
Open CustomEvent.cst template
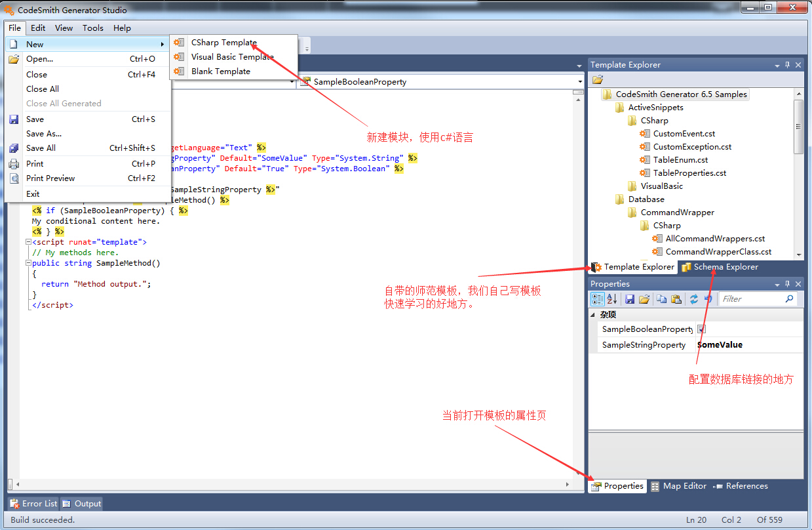click(x=684, y=134)
